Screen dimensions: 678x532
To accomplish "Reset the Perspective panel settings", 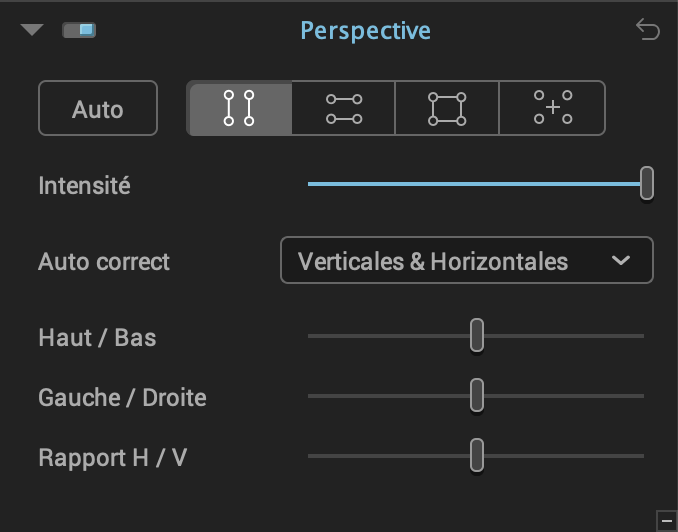I will (x=647, y=29).
